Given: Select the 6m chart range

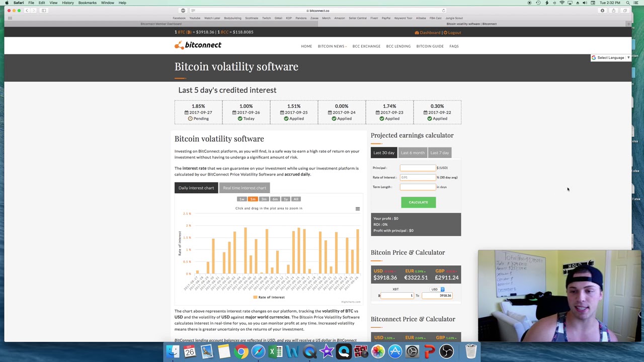Looking at the screenshot, I should (275, 199).
